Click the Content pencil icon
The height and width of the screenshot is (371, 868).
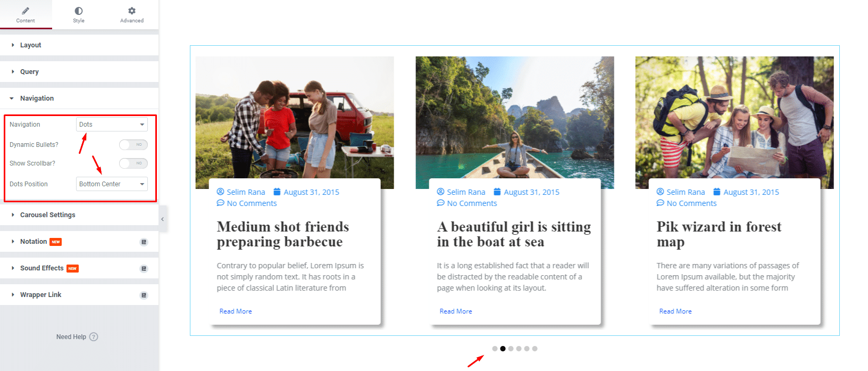click(26, 11)
